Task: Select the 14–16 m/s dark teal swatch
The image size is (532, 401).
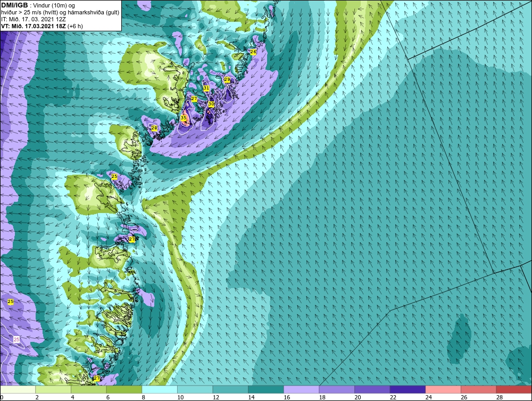Action: [265, 389]
